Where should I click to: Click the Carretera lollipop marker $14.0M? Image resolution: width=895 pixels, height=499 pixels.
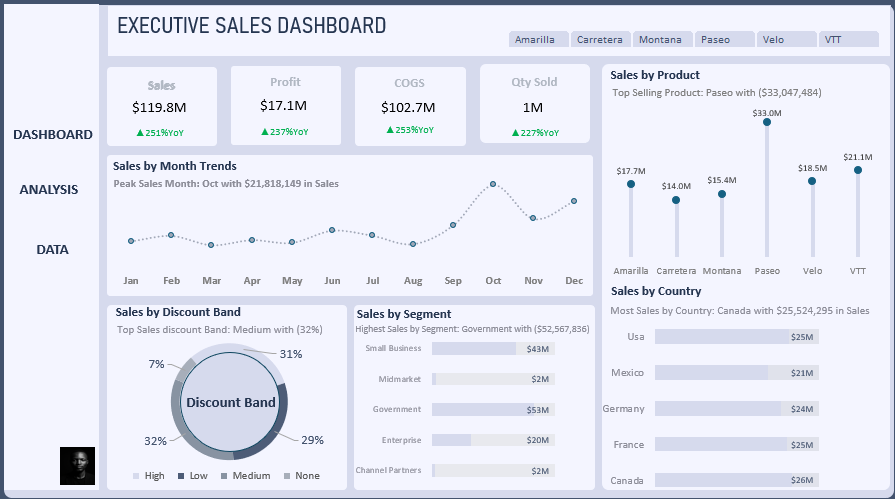click(x=676, y=200)
